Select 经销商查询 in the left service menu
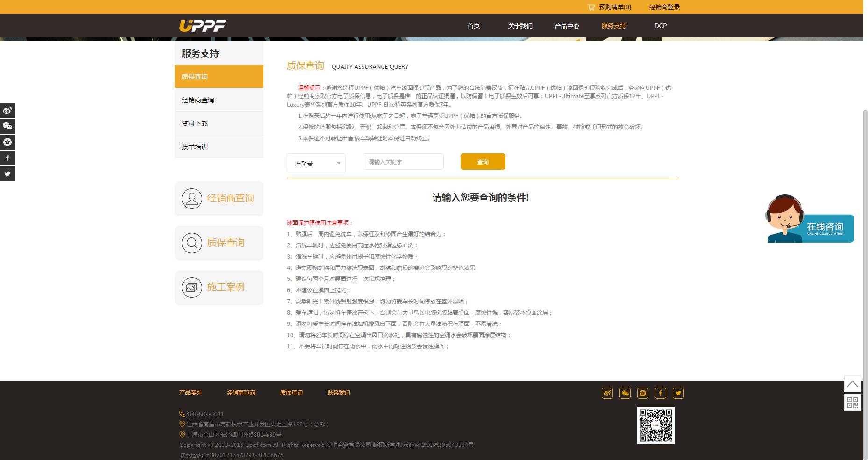 coord(219,100)
